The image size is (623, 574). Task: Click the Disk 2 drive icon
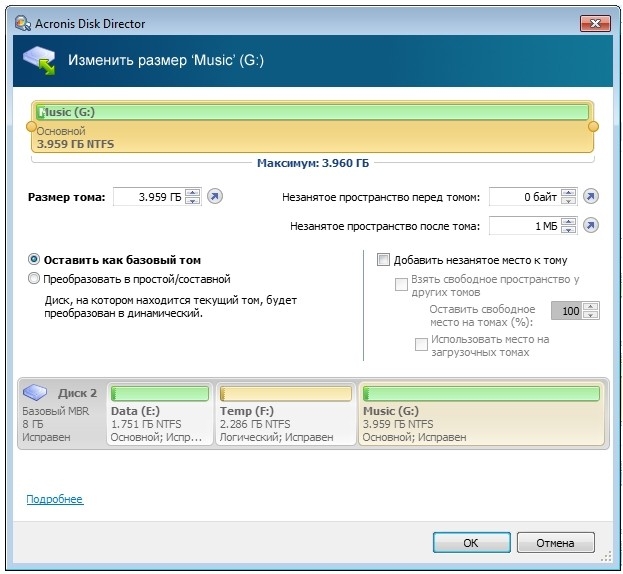tap(36, 393)
